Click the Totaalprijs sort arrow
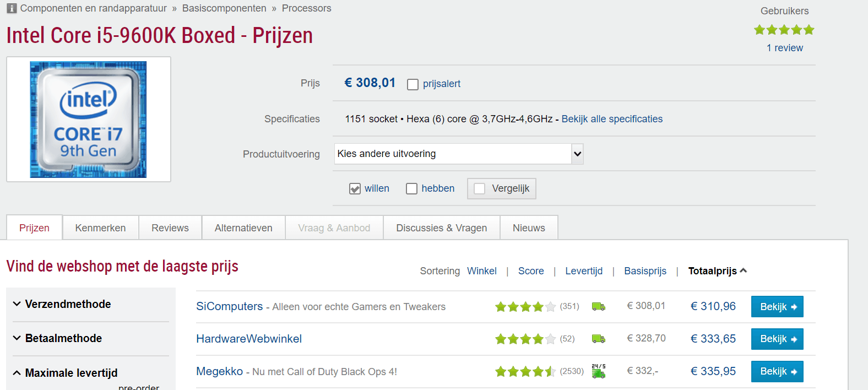Viewport: 868px width, 390px height. (744, 270)
